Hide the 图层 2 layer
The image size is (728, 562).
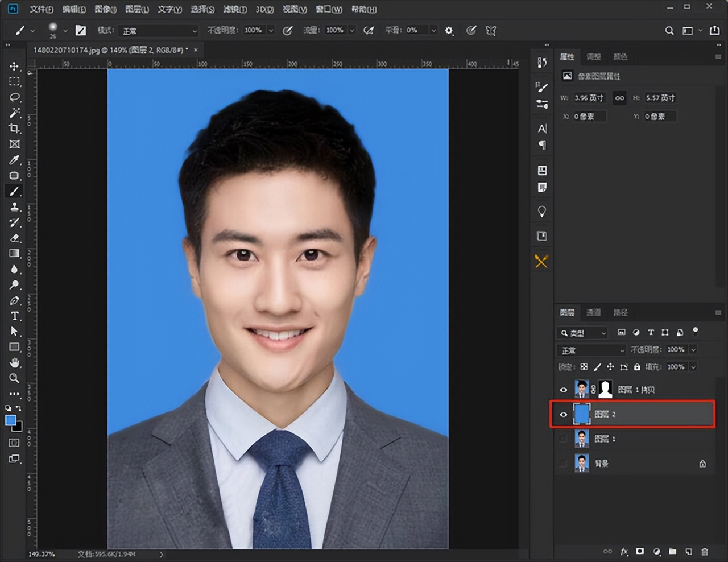(x=563, y=414)
